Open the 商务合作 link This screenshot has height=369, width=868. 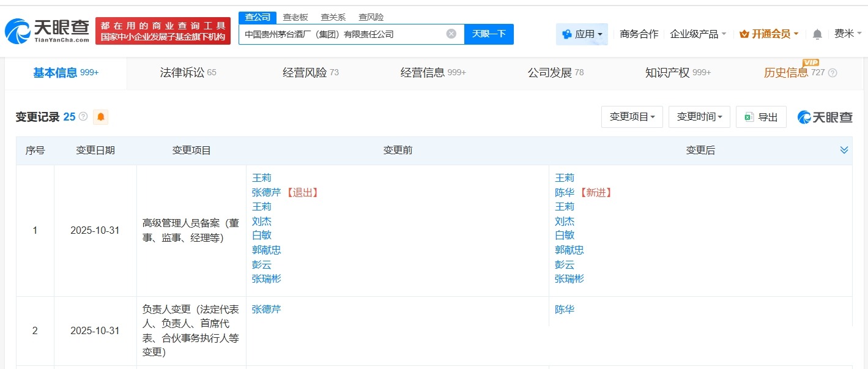(x=637, y=34)
